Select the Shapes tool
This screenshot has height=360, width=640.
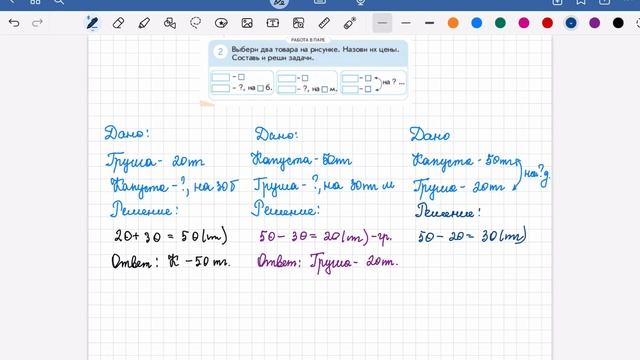click(170, 23)
